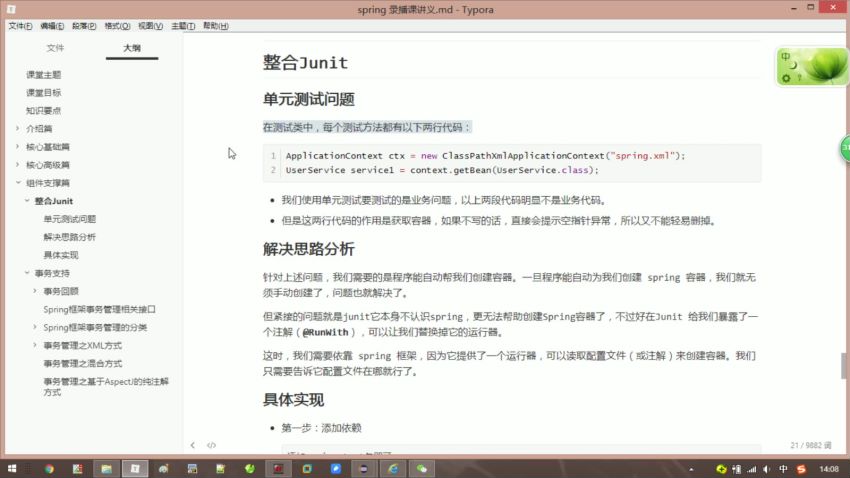Viewport: 850px width, 478px height.
Task: Open the 文件(F) menu
Action: (20, 26)
